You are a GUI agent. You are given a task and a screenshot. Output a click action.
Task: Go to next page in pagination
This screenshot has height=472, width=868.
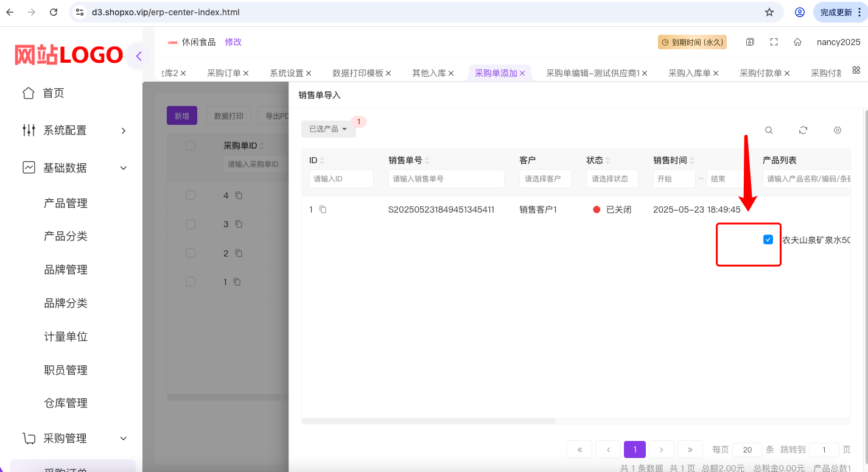(x=661, y=449)
